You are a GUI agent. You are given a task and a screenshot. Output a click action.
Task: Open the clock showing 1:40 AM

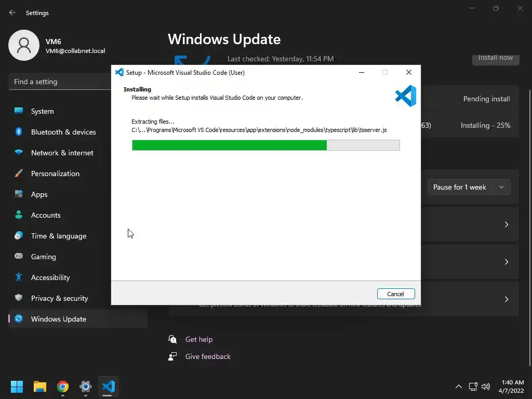pos(511,387)
